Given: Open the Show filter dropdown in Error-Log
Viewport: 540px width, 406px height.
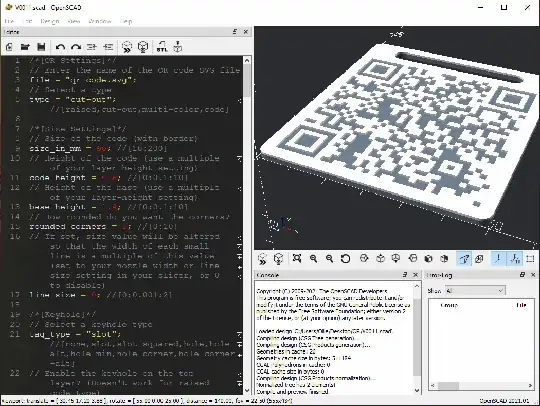Looking at the screenshot, I should tap(475, 291).
